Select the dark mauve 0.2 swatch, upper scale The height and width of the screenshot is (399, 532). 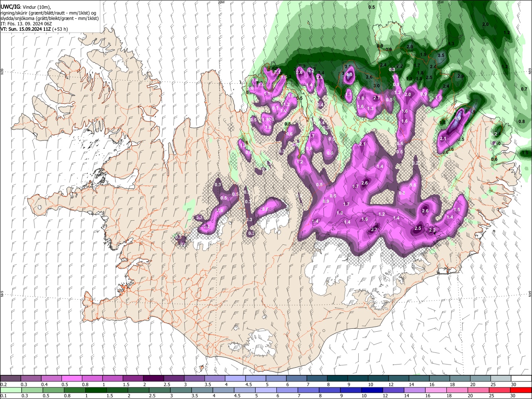[10, 379]
